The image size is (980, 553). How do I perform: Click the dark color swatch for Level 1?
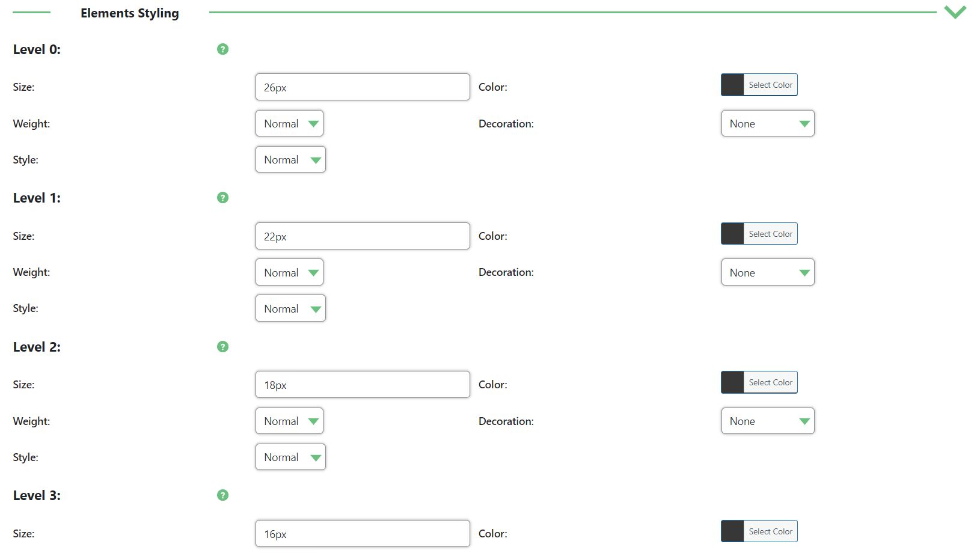(x=732, y=234)
